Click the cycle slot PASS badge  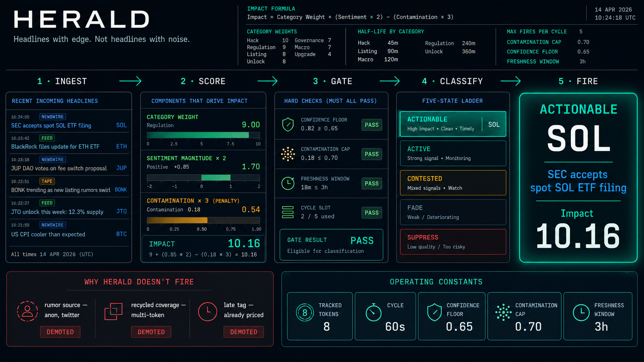(x=372, y=212)
